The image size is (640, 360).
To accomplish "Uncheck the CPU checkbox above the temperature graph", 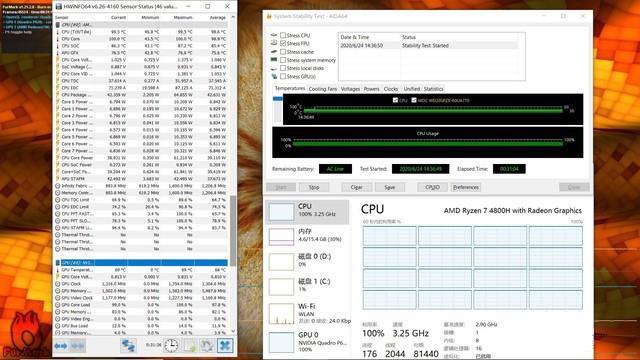I will [395, 100].
